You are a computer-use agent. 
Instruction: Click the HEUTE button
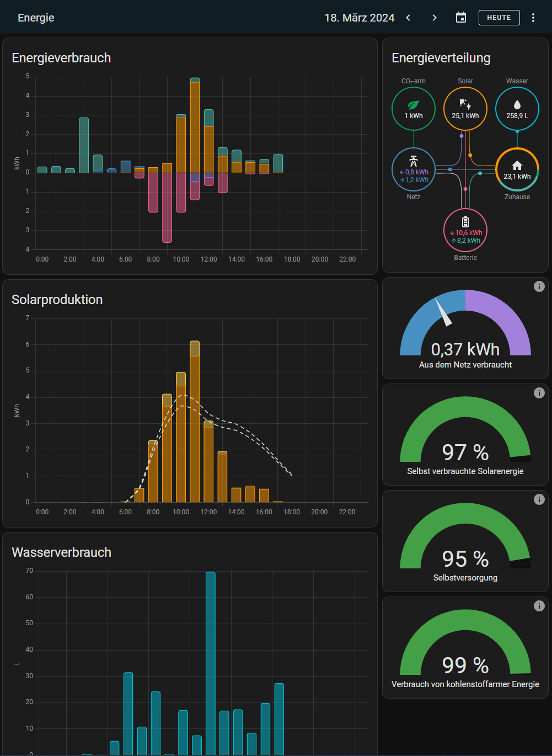[x=499, y=18]
